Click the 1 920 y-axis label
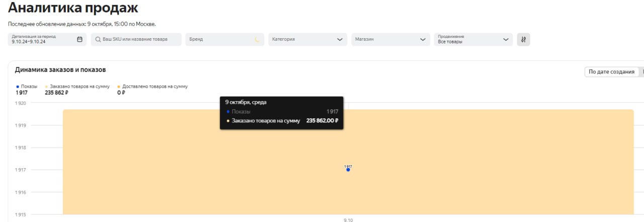This screenshot has width=644, height=222. point(21,103)
